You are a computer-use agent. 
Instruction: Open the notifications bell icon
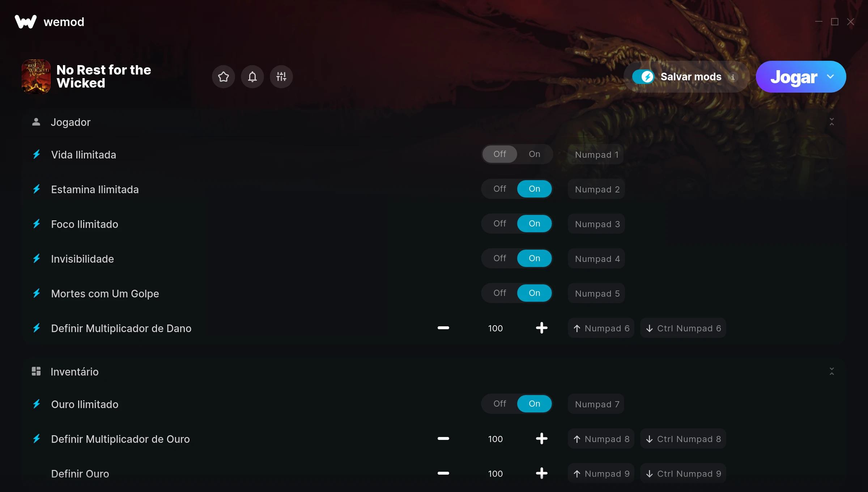pyautogui.click(x=252, y=77)
